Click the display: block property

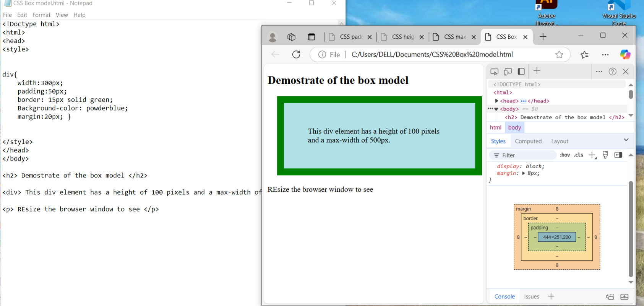[521, 166]
